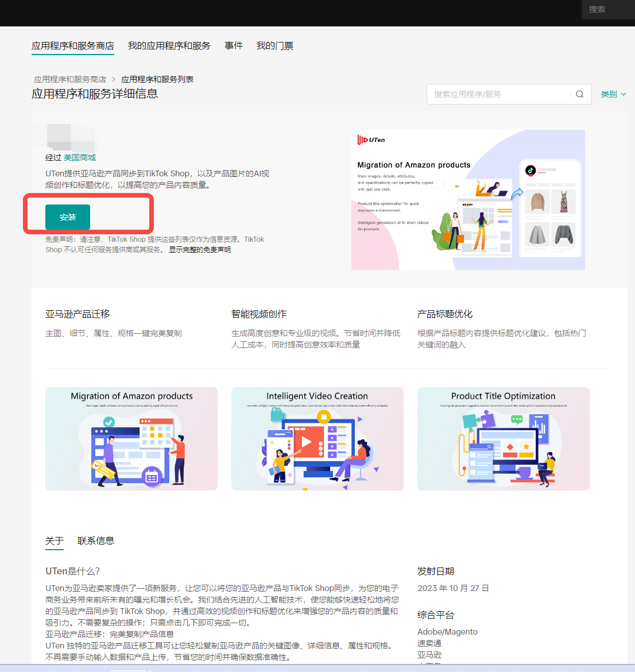Expand the 类别 category dropdown

[613, 94]
